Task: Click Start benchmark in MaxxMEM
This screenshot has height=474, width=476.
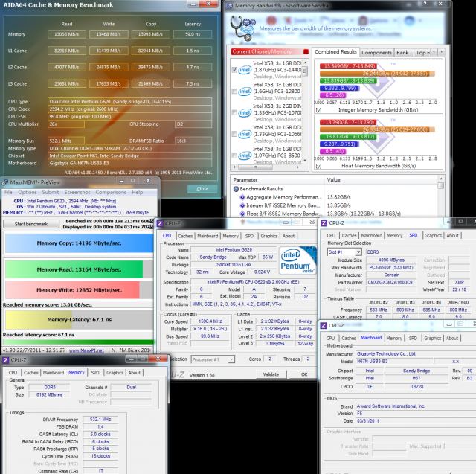Action: pos(31,224)
